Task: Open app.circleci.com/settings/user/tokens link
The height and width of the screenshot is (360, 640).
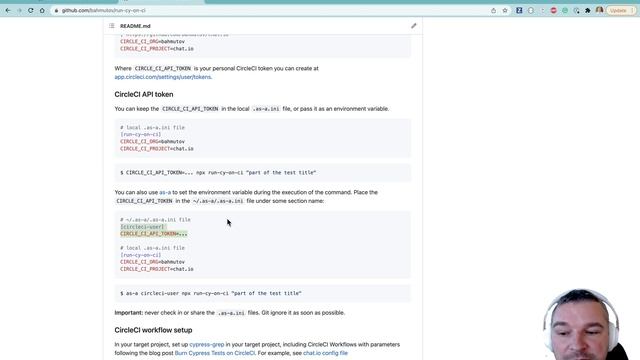Action: click(163, 77)
